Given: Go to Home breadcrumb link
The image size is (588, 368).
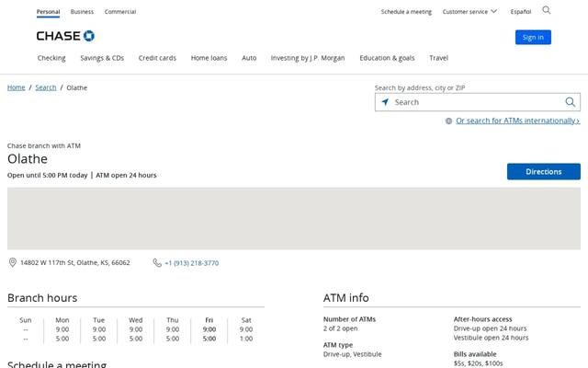Looking at the screenshot, I should pos(17,87).
